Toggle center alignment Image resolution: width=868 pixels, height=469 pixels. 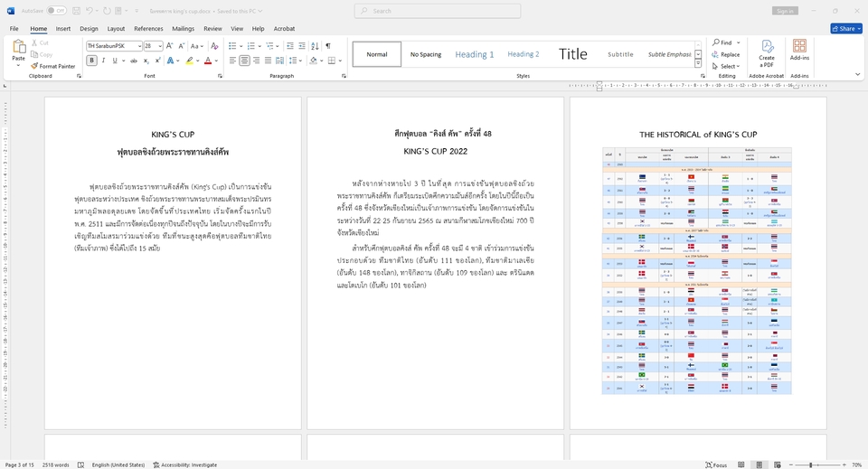point(244,61)
